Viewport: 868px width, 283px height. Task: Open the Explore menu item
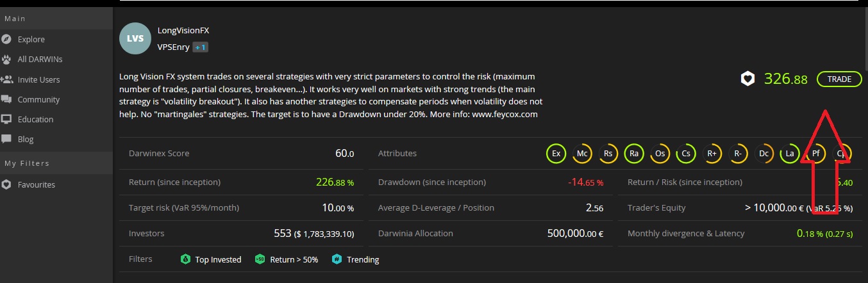(31, 39)
